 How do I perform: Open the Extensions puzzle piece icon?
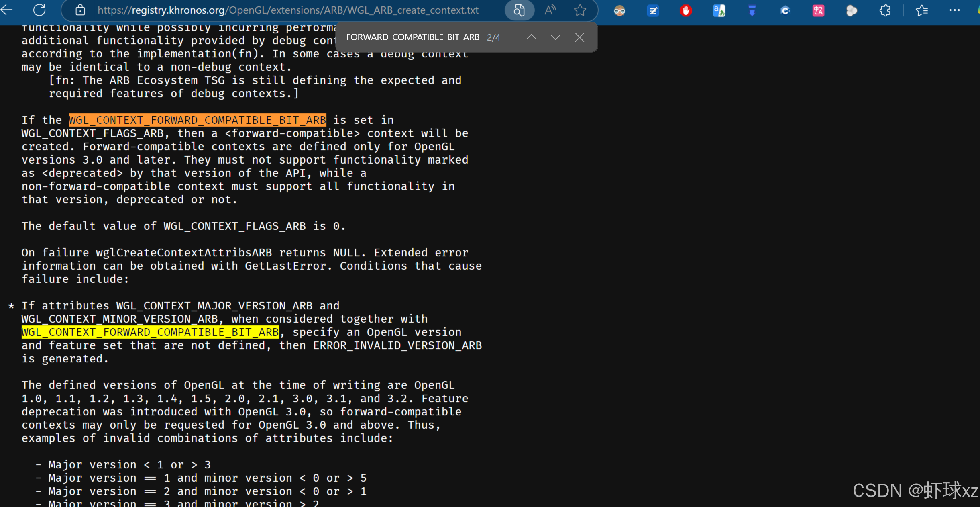click(886, 10)
